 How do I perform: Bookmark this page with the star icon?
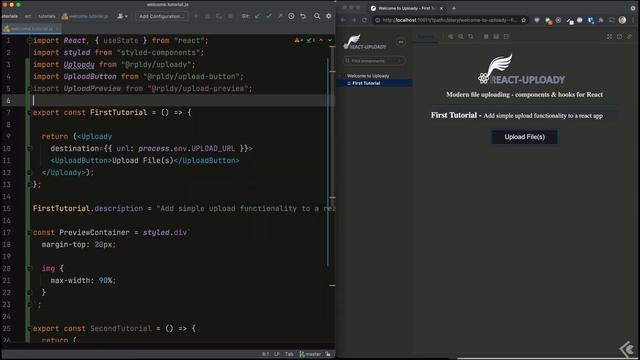(x=524, y=20)
